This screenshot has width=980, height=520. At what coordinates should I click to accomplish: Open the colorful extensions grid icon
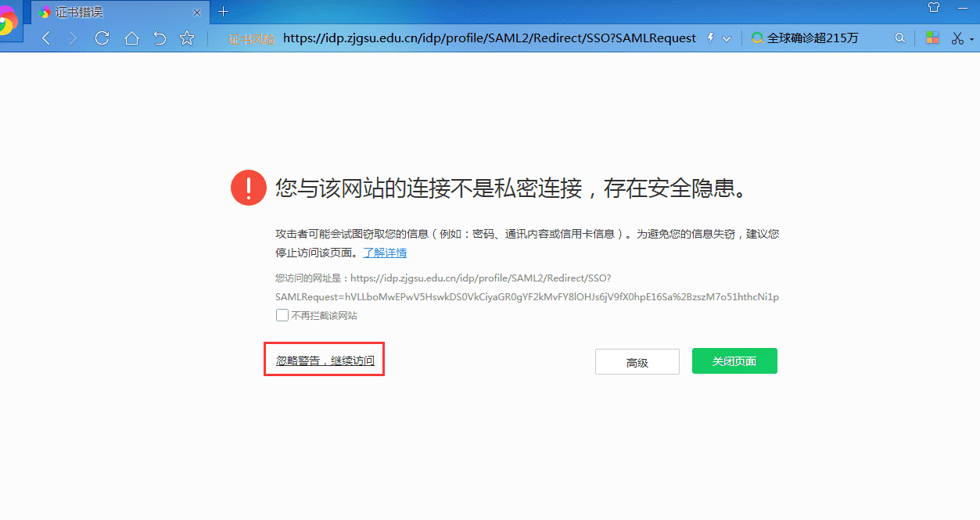pyautogui.click(x=932, y=38)
